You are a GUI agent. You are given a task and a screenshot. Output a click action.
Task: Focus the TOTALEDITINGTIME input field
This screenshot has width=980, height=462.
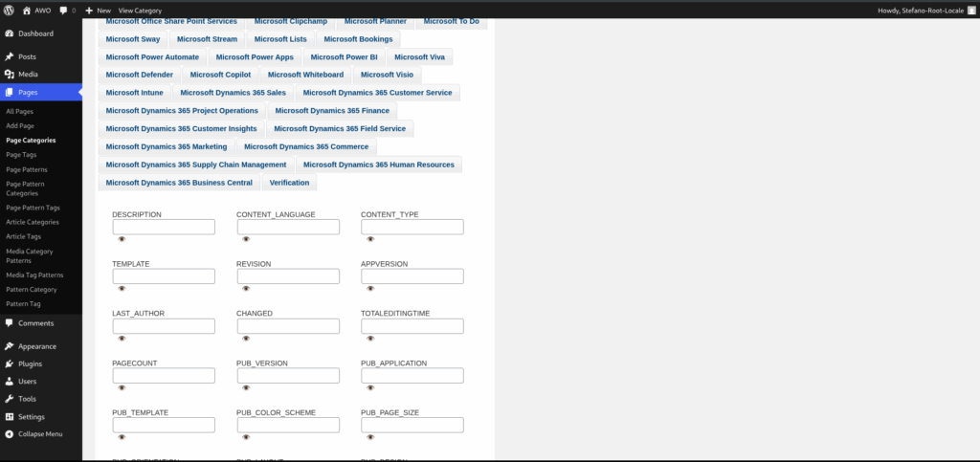pyautogui.click(x=412, y=326)
